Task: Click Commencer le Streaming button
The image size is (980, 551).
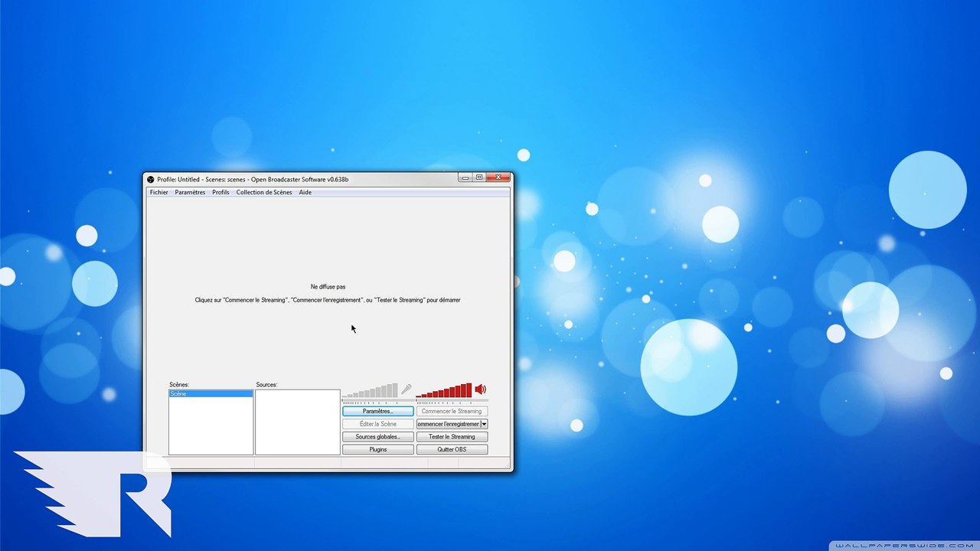Action: point(452,411)
